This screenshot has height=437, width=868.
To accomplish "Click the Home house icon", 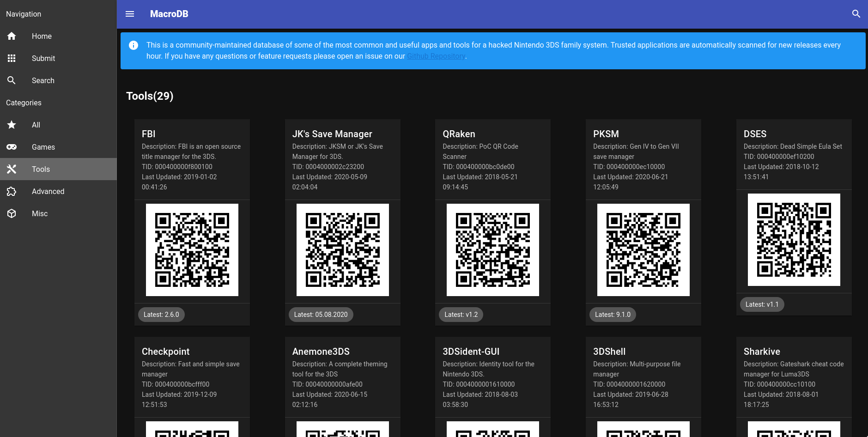I will pos(12,36).
